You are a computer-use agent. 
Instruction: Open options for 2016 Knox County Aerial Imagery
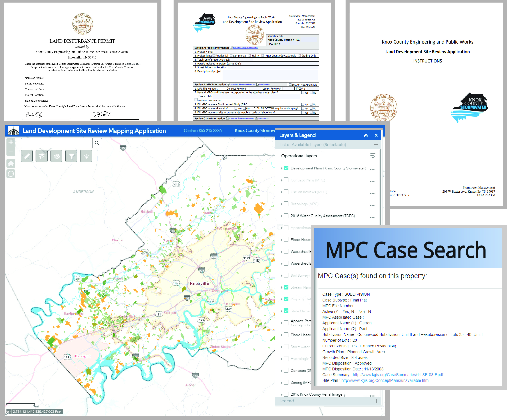point(372,396)
